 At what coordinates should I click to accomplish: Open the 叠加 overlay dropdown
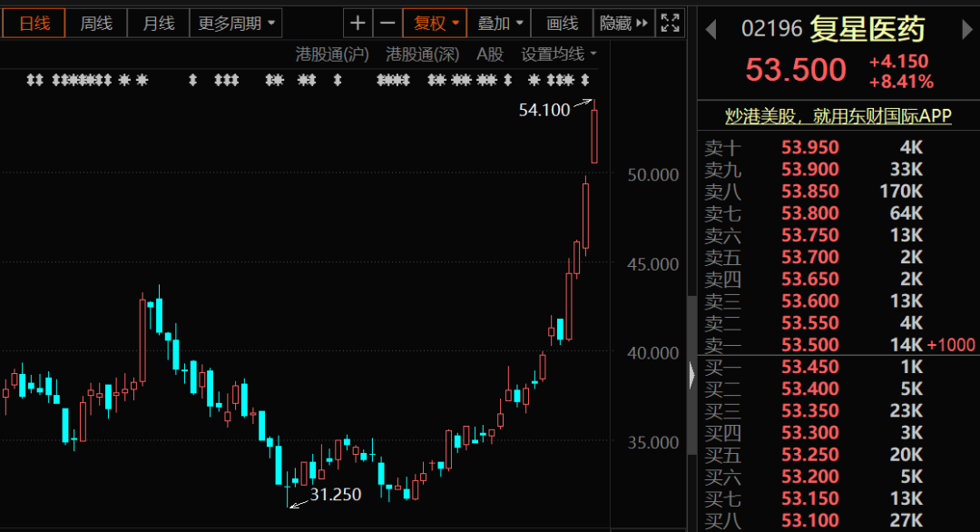pyautogui.click(x=502, y=23)
